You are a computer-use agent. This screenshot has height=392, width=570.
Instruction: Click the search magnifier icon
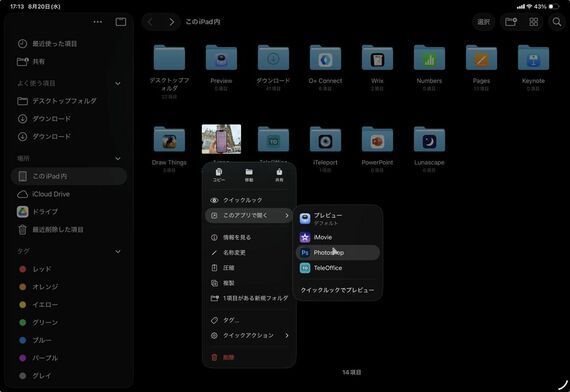click(x=557, y=22)
